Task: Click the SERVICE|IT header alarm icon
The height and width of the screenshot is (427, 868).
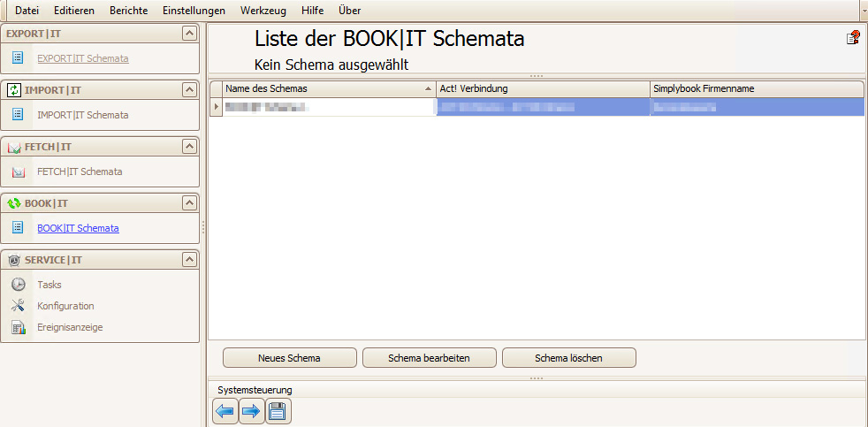Action: point(14,260)
